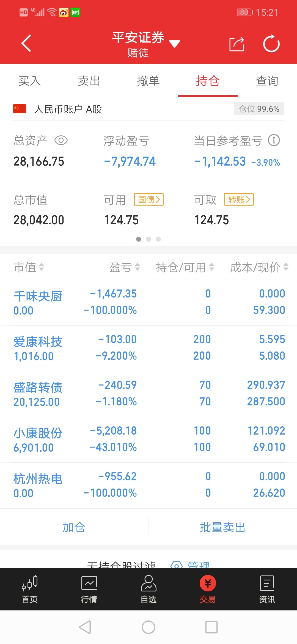
Task: Toggle sort by 市值 column
Action: (29, 267)
